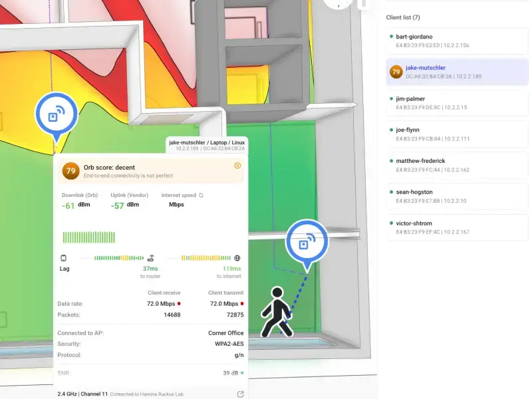The image size is (532, 399).
Task: Refresh the Internet speed measurement
Action: pos(201,196)
